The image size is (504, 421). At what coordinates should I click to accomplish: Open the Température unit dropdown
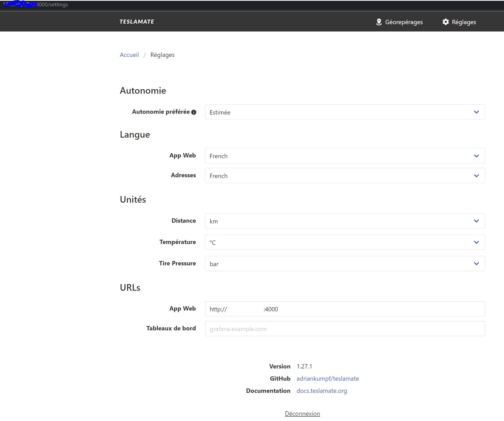point(345,242)
